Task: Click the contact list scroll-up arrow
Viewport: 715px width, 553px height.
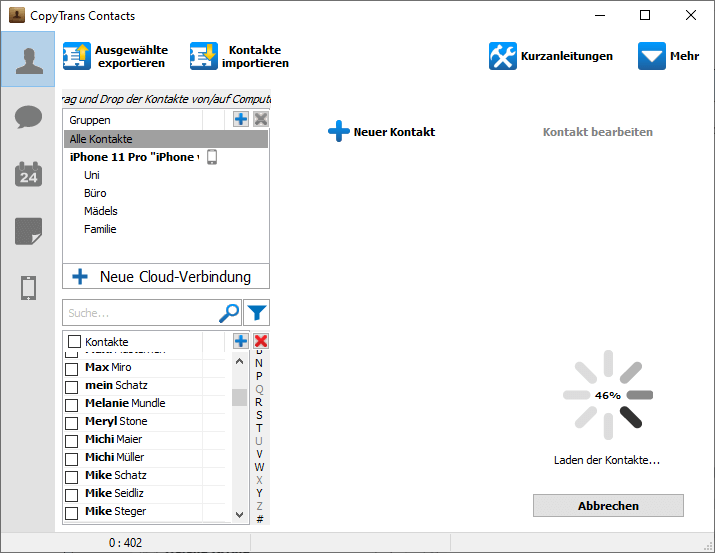Action: click(239, 362)
